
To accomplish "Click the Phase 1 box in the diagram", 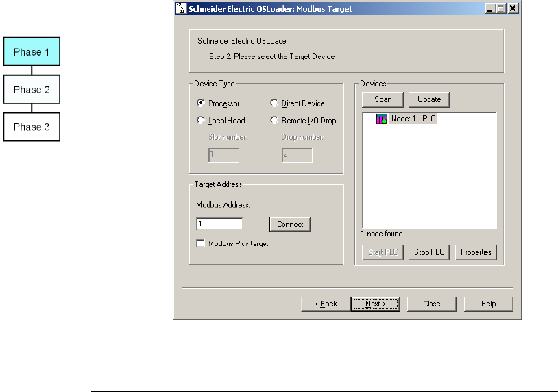I will (x=32, y=52).
